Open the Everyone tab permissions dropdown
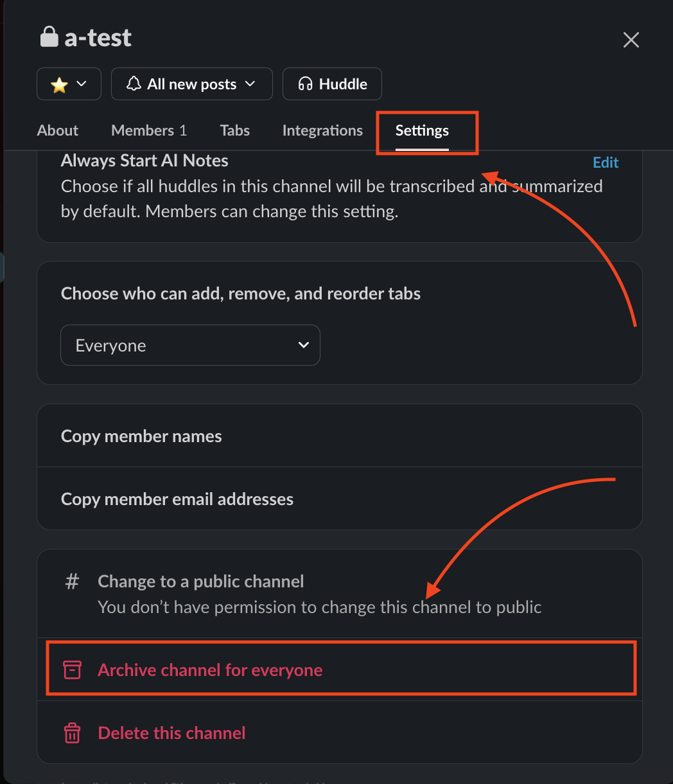The image size is (673, 784). pyautogui.click(x=190, y=345)
